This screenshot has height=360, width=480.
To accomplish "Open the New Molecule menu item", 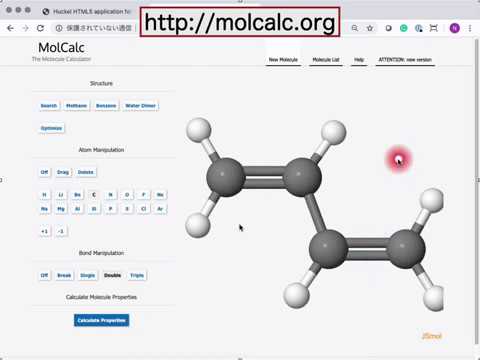I will tap(283, 60).
